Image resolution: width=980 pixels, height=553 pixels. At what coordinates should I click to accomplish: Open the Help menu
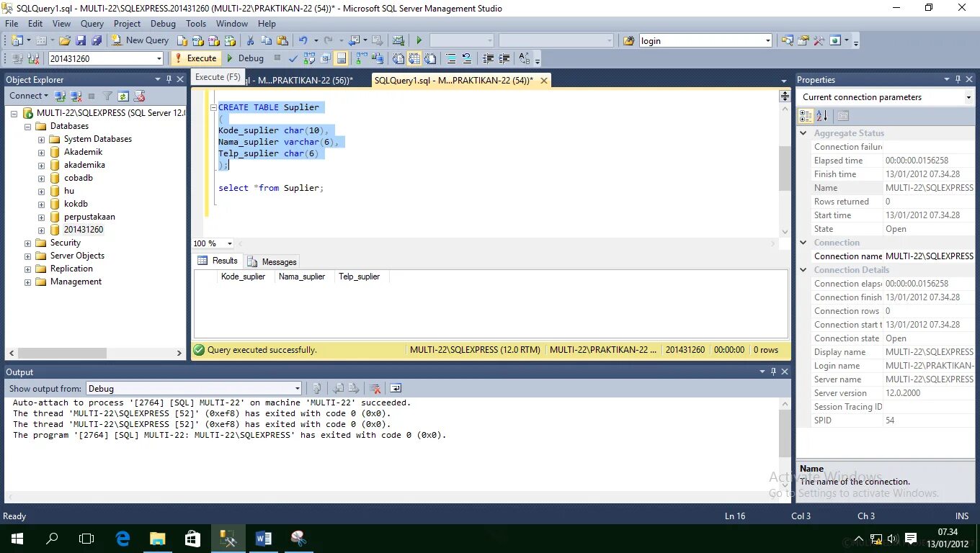[x=267, y=24]
